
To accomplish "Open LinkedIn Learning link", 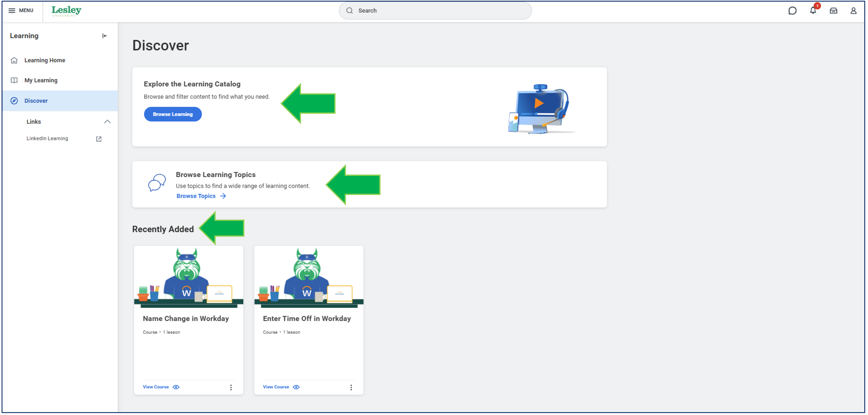I will point(47,138).
